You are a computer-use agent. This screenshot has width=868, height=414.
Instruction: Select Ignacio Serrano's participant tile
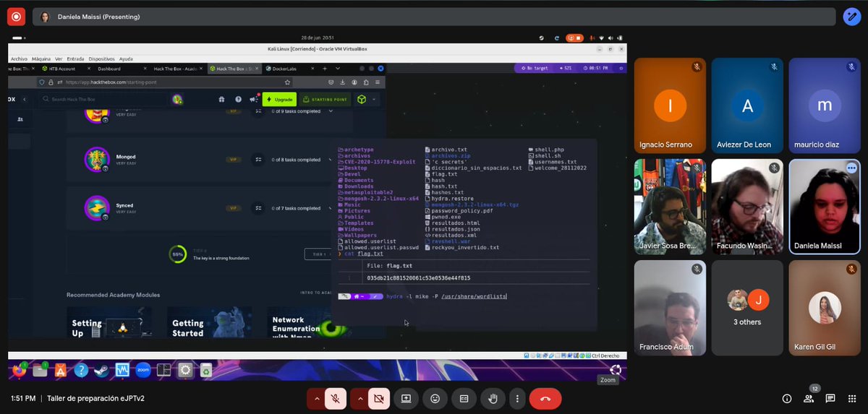670,104
